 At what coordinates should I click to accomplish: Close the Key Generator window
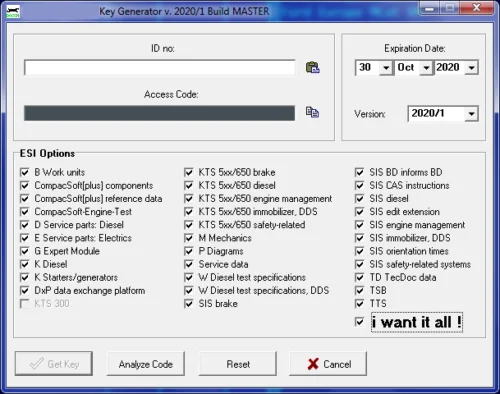coord(477,8)
